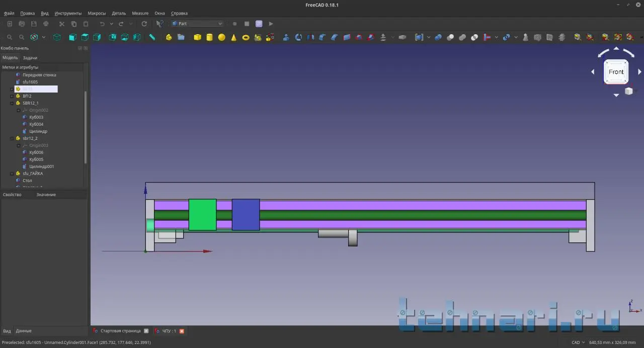Close the ЧПУ : 1 document tab
The image size is (644, 348).
pyautogui.click(x=182, y=331)
